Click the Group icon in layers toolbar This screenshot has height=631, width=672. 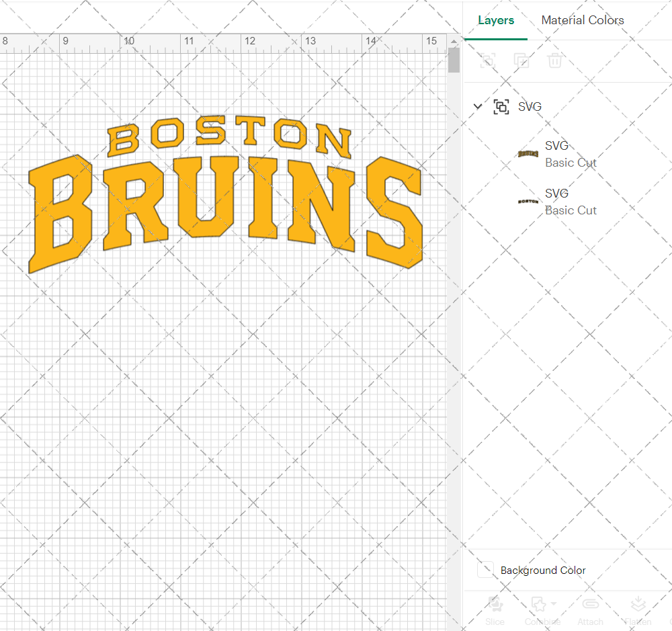(488, 60)
